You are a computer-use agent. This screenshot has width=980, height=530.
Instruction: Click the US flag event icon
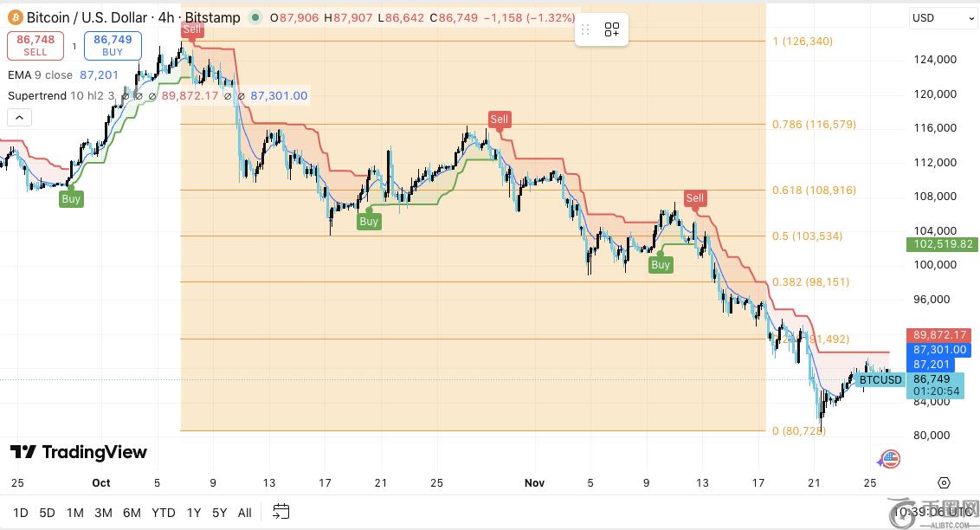click(890, 459)
